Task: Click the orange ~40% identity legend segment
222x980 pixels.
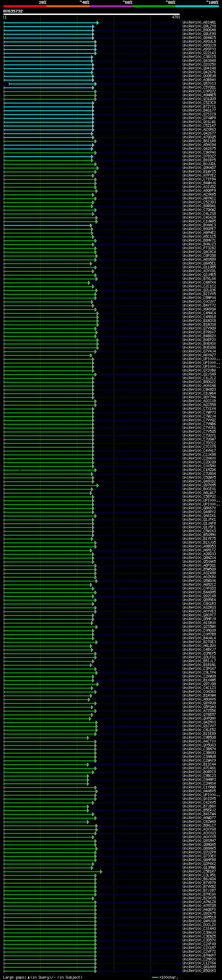Action: tap(68, 6)
